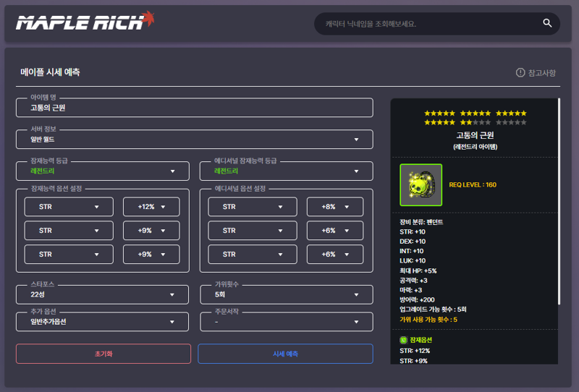Screen dimensions: 579x392
Task: Click the 최대 HP: +5% stat line
Action: [x=418, y=270]
